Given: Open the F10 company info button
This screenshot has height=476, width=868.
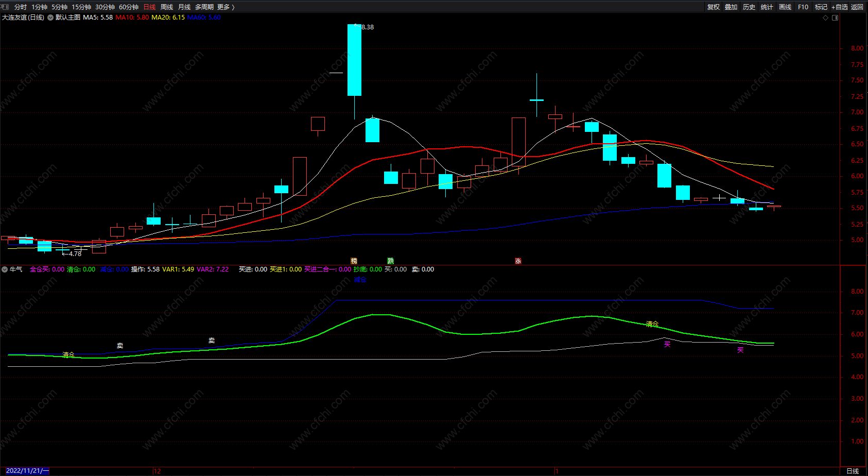Looking at the screenshot, I should (x=803, y=7).
